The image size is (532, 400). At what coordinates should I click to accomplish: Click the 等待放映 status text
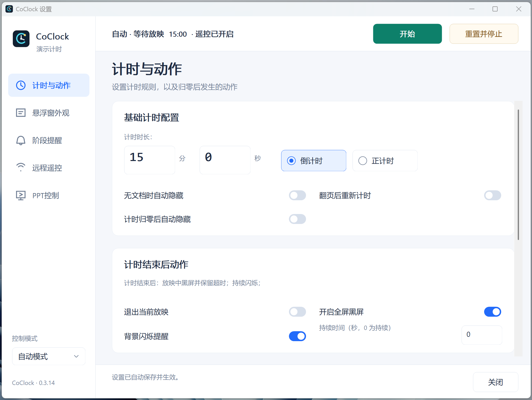149,34
